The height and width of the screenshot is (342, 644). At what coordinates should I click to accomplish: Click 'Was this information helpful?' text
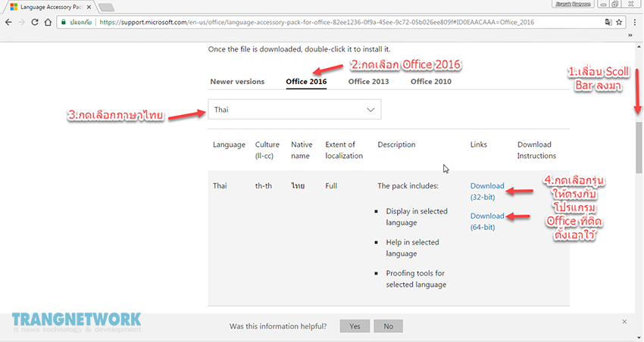(278, 326)
